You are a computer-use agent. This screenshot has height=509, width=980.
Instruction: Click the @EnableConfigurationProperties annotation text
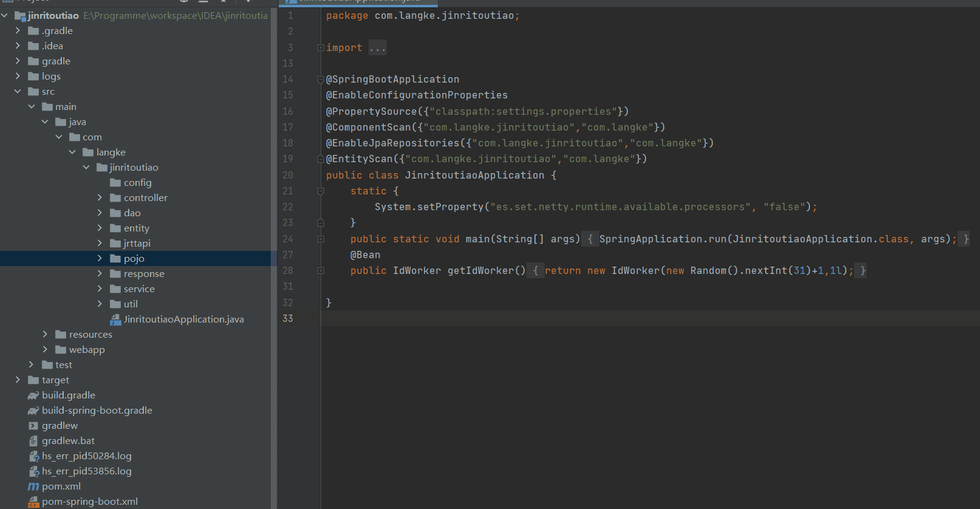[417, 95]
